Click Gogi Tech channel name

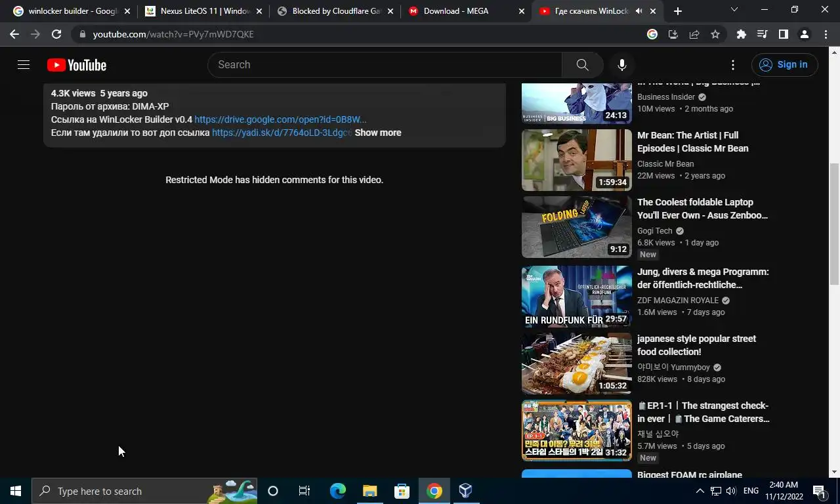[655, 231]
